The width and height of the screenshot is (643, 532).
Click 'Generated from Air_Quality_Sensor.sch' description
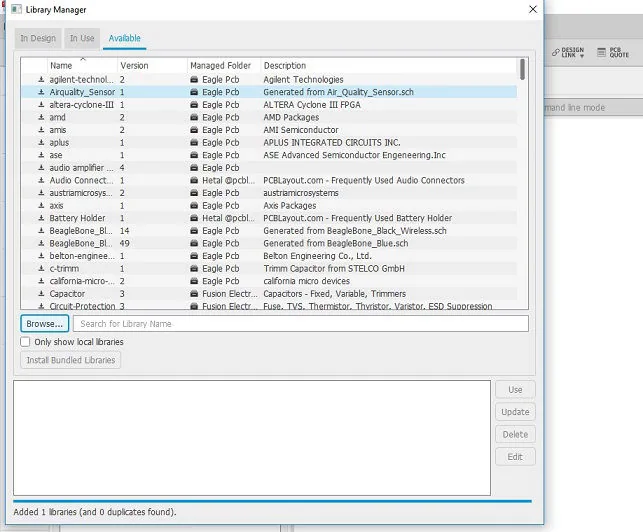(338, 92)
